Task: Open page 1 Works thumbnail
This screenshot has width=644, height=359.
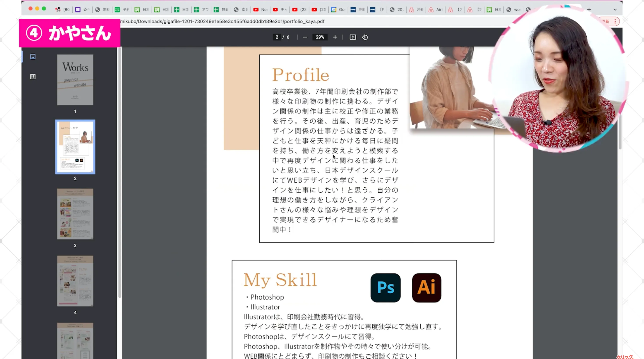Action: coord(75,80)
